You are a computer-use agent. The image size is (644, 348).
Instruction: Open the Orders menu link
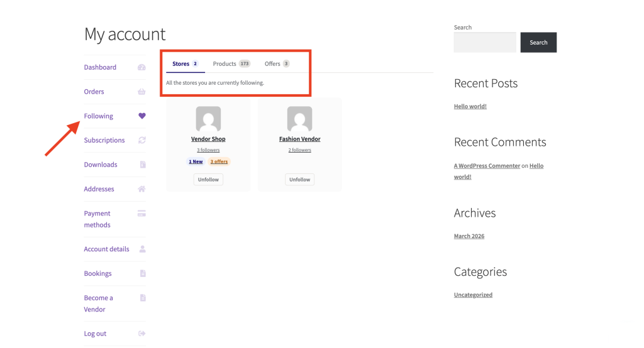coord(94,92)
